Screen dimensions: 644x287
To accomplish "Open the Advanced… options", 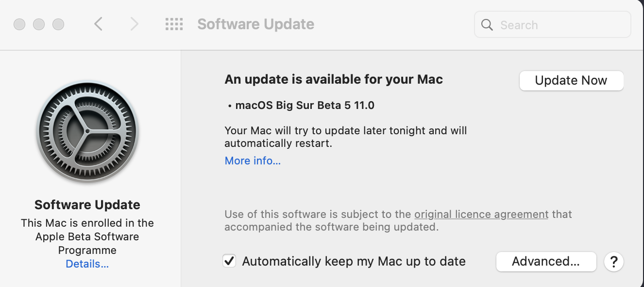I will (546, 262).
